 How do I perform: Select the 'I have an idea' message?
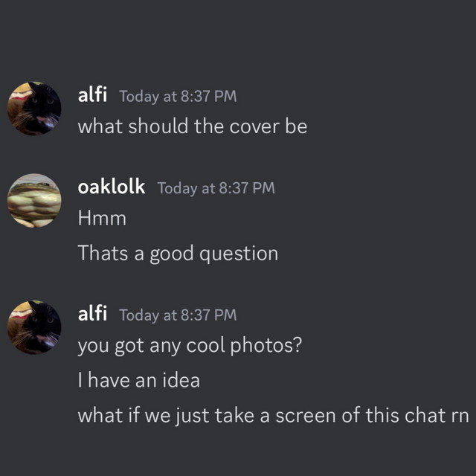[x=138, y=381]
